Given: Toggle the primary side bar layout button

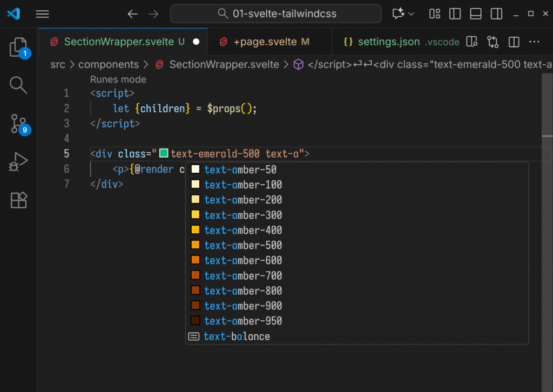Looking at the screenshot, I should coord(455,14).
